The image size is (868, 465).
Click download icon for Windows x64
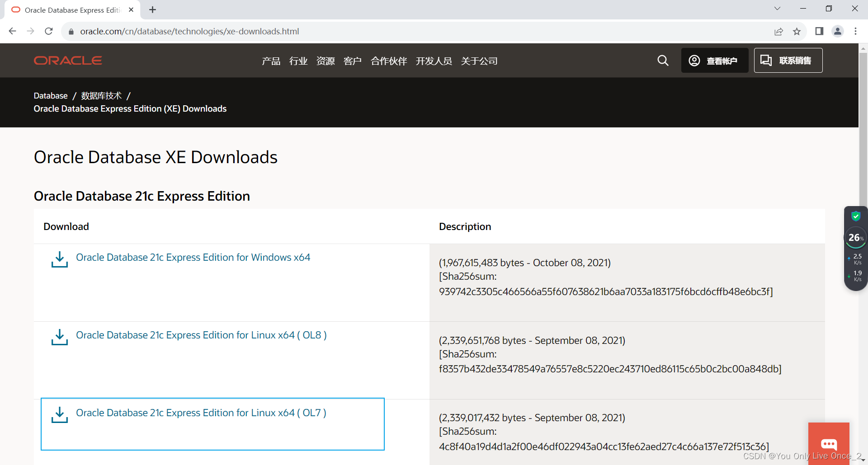tap(60, 259)
